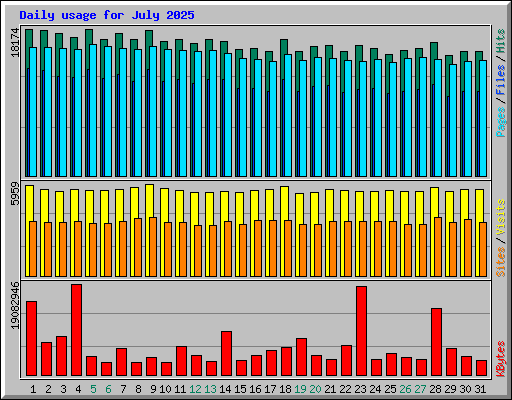512x400 pixels.
Task: Click the cyan Files bar for day 5
Action: point(93,110)
